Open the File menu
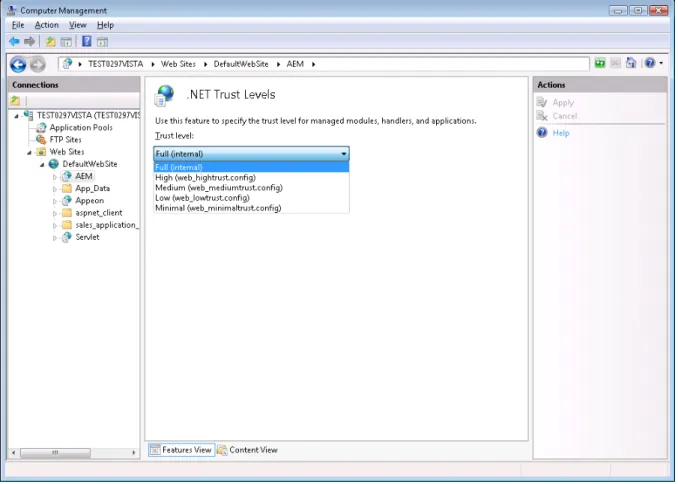 click(x=18, y=25)
